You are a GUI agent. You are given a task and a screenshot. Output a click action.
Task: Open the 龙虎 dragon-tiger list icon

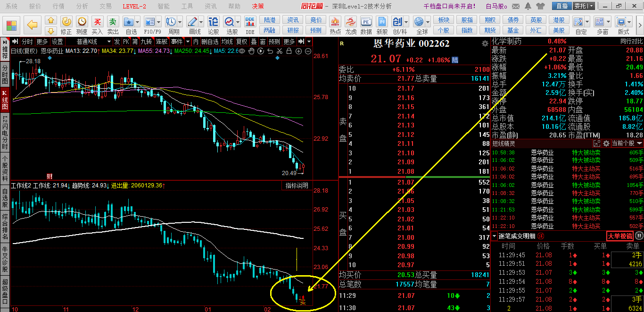(351, 22)
